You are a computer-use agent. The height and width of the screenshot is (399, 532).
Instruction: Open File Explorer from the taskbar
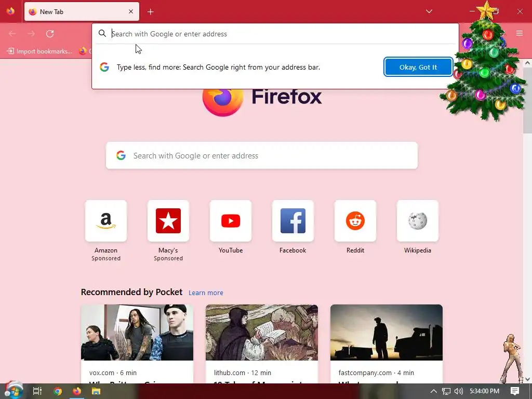point(96,391)
